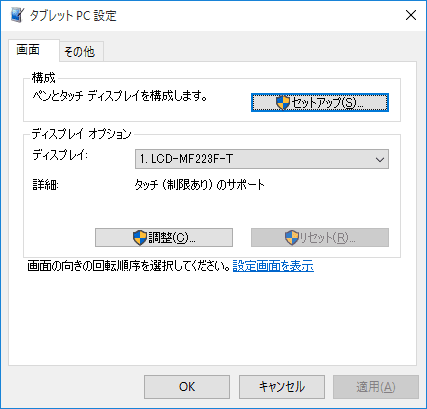Viewport: 427px width, 409px height.
Task: Open the LCD-MF223F-T display combo box
Action: [262, 159]
